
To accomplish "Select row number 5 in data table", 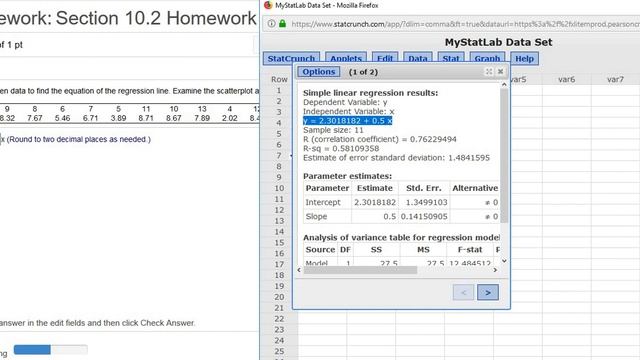I will tap(279, 134).
